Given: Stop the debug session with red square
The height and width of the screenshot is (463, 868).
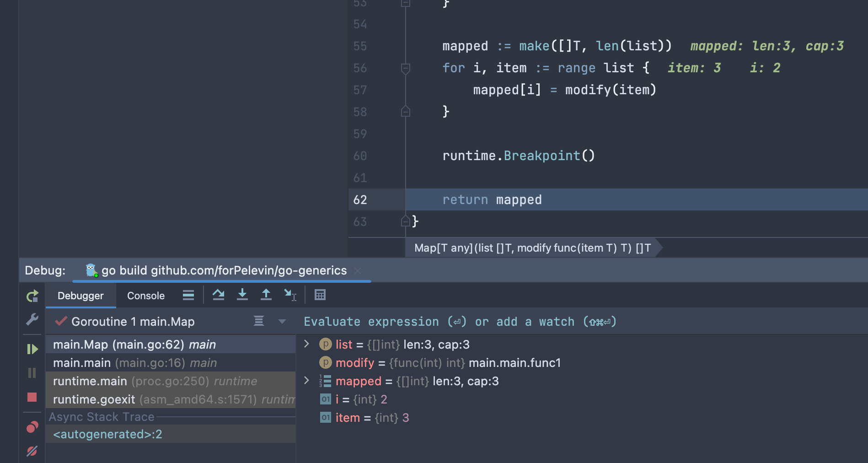Looking at the screenshot, I should 32,397.
